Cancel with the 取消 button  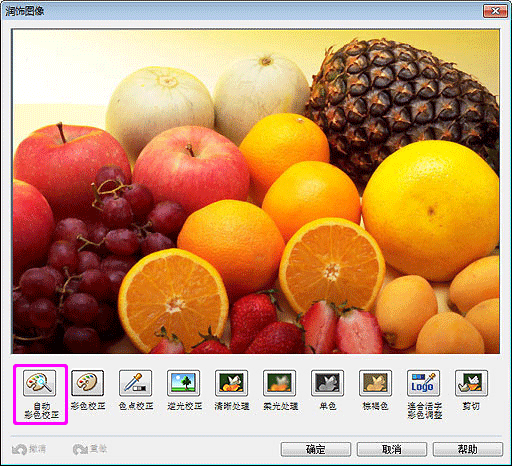(392, 449)
